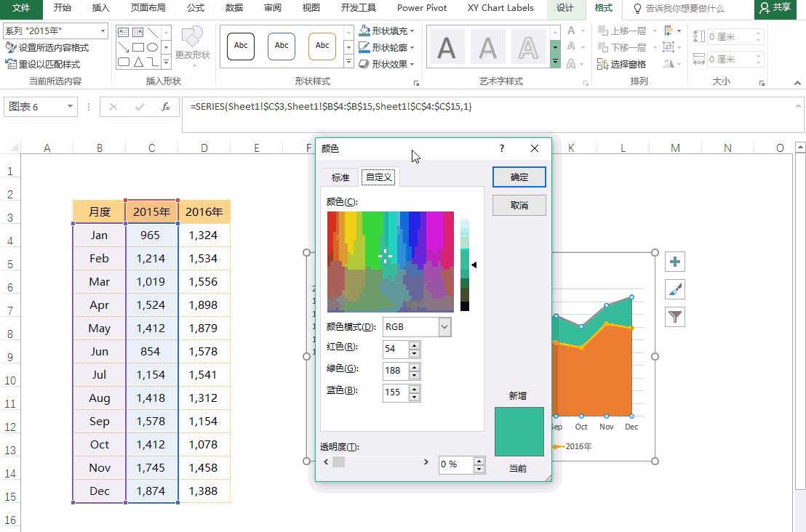Click the chart styles paintbrush icon
806x532 pixels.
(x=675, y=290)
